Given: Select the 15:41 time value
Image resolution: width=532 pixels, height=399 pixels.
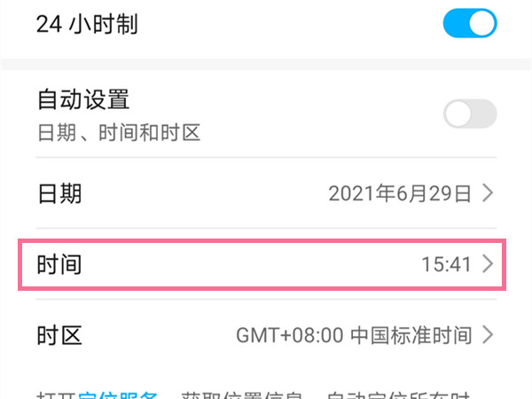Looking at the screenshot, I should click(446, 263).
